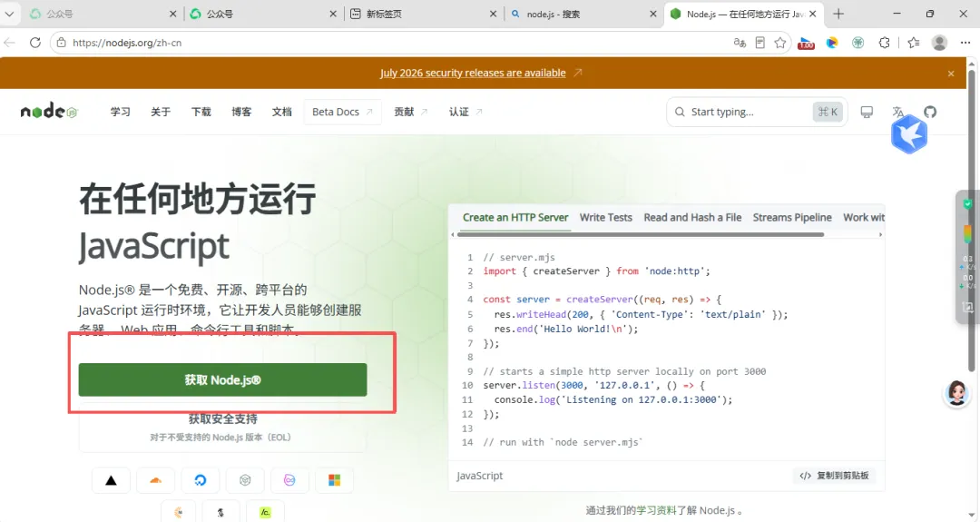Image resolution: width=980 pixels, height=522 pixels.
Task: Click the DigitalOcean sponsor icon
Action: 200,480
